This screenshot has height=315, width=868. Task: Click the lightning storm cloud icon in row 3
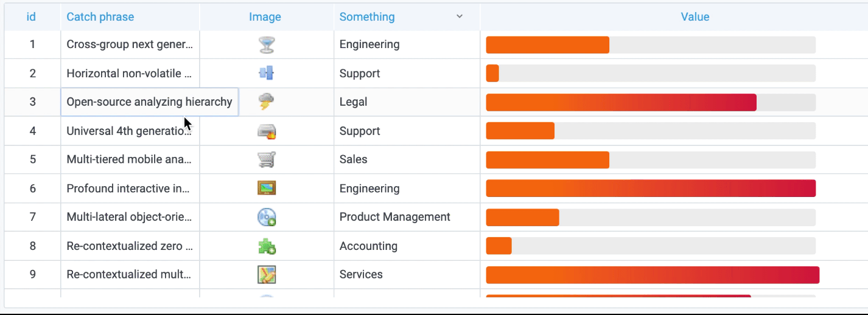267,102
